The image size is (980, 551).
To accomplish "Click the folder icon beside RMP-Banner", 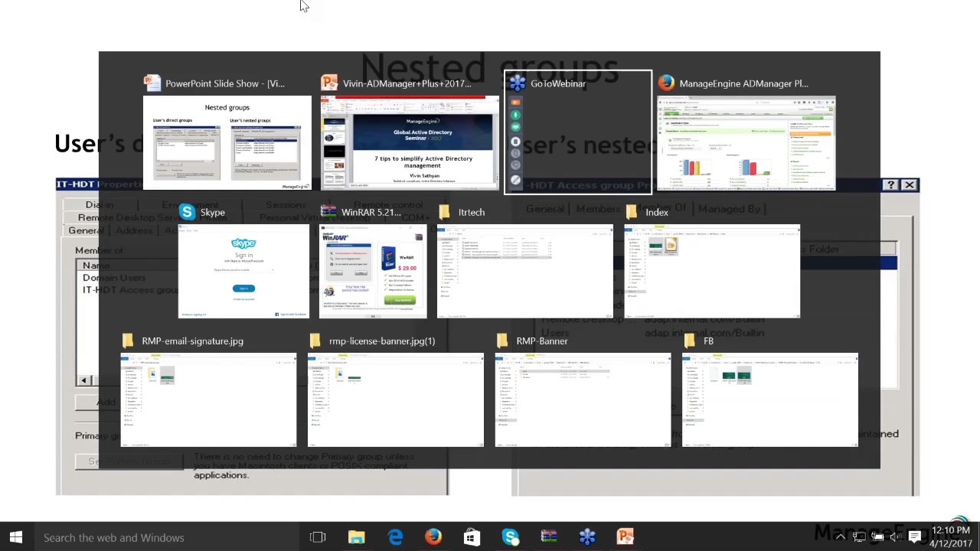I will click(x=502, y=341).
